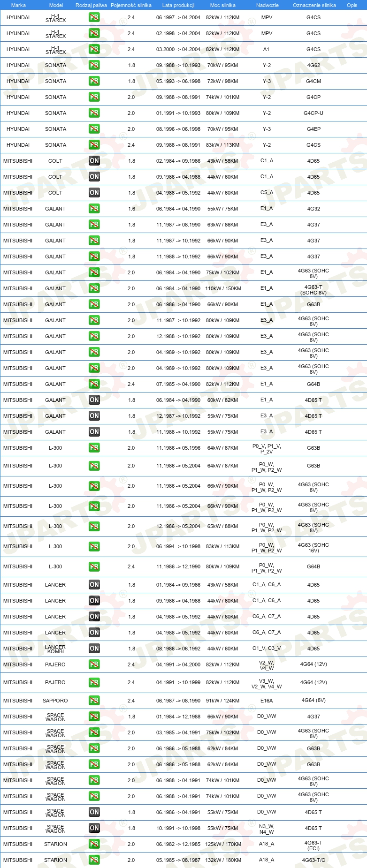Click petrol icon in Galant 2.4 G64B row
Image resolution: width=367 pixels, height=868 pixels.
coord(94,384)
